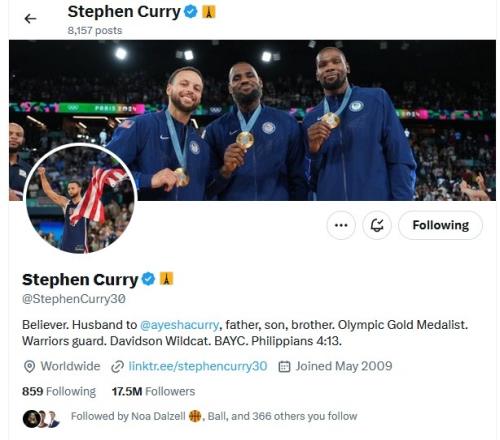
Task: Click the Worldwide location pin icon
Action: click(x=29, y=367)
